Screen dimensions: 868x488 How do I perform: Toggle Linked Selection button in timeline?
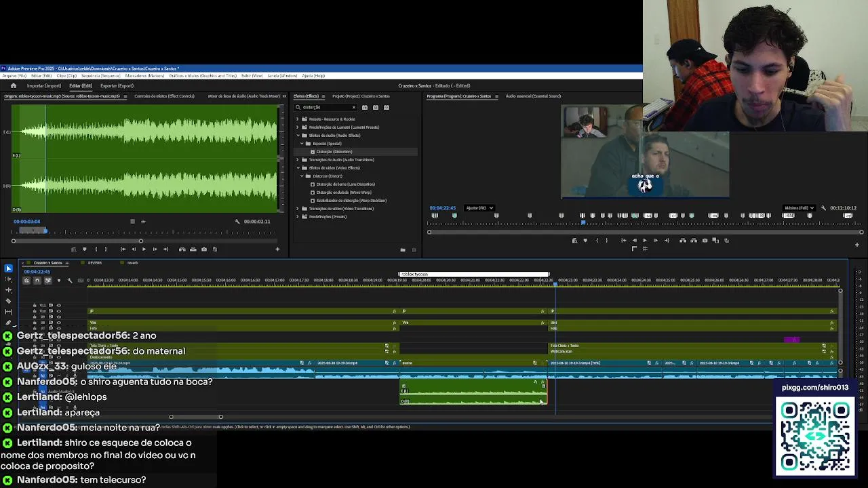48,281
